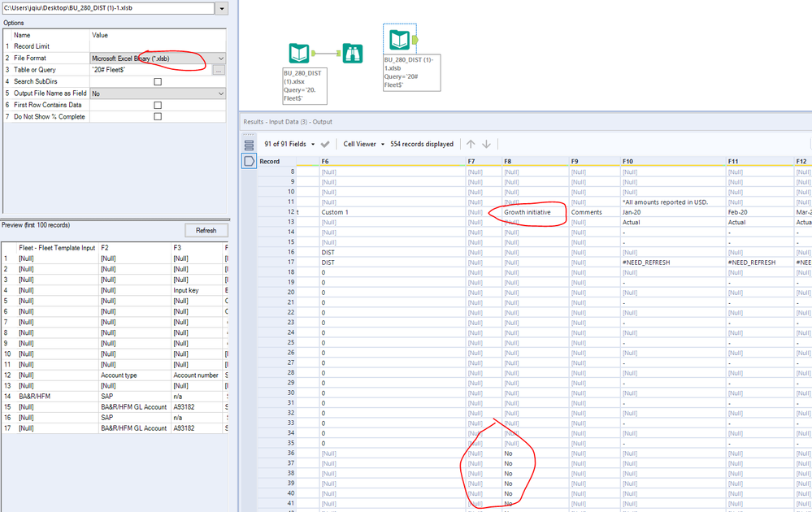
Task: Enable the Search SubDirs checkbox
Action: click(x=158, y=82)
